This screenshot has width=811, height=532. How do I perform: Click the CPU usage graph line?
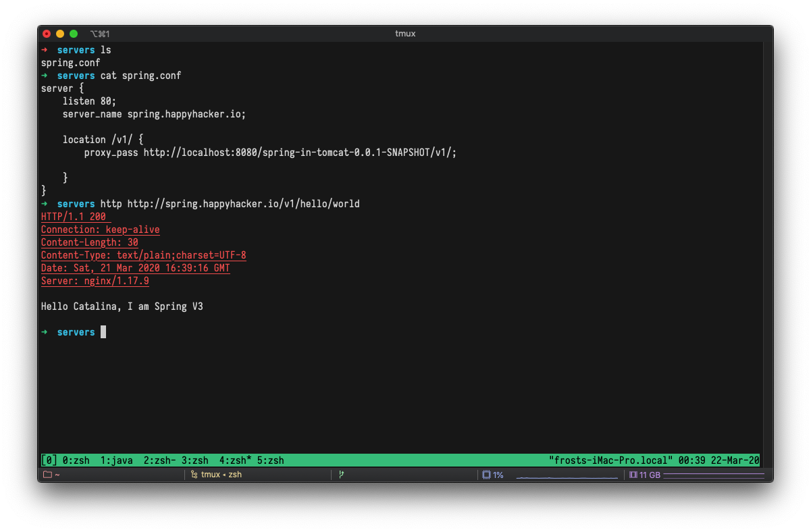[567, 477]
